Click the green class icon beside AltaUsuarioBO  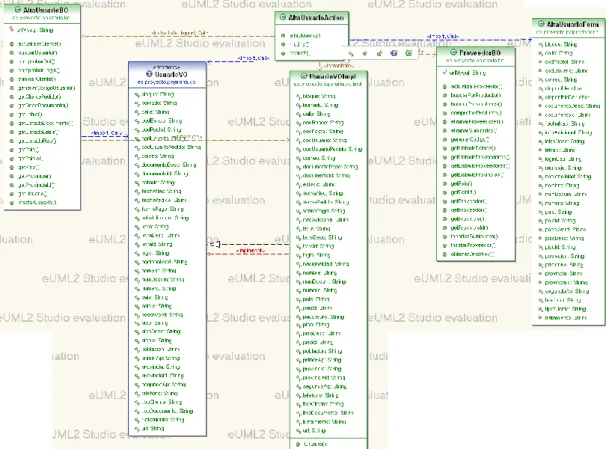18,10
